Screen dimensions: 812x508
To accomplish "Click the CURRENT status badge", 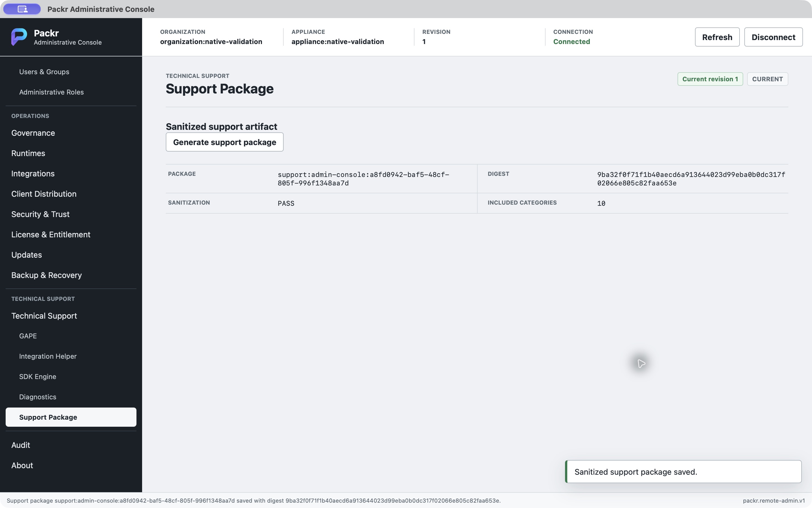I will tap(767, 79).
